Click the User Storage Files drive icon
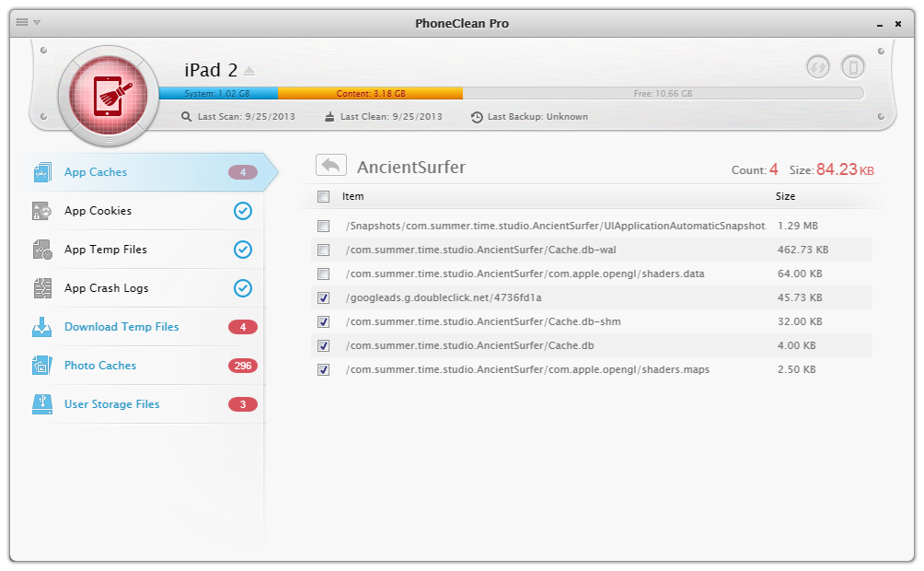This screenshot has width=924, height=571. coord(42,404)
